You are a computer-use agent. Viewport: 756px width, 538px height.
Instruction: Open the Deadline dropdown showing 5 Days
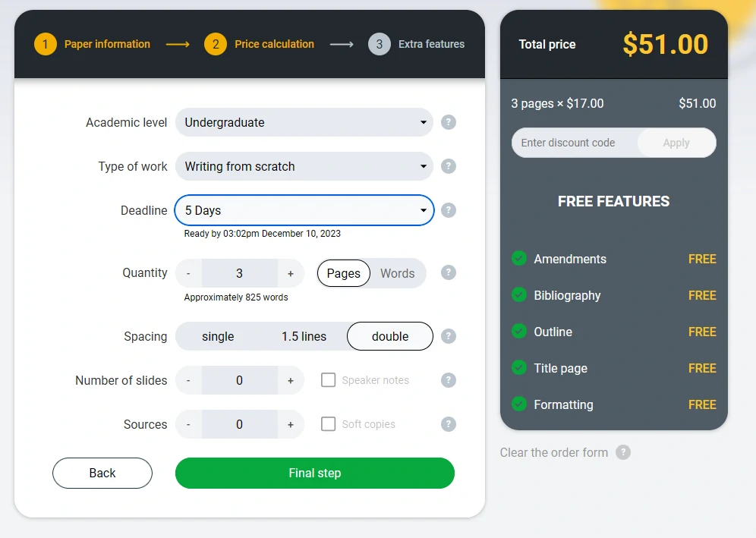304,210
